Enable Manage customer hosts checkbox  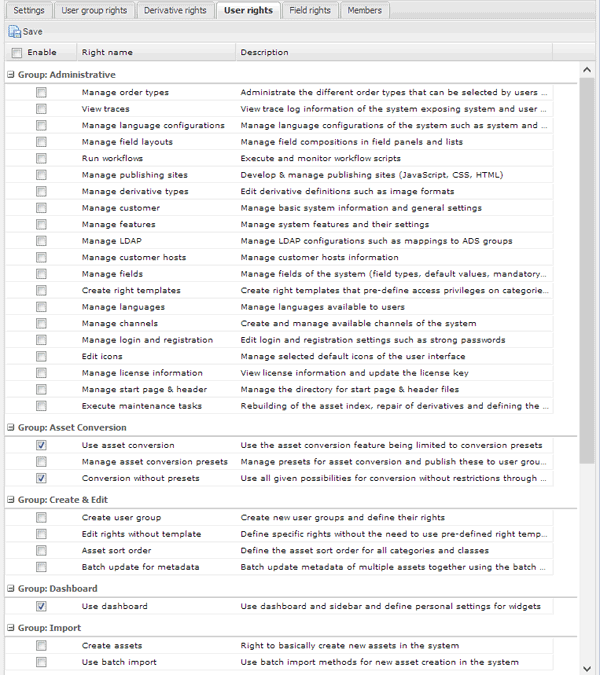point(41,257)
